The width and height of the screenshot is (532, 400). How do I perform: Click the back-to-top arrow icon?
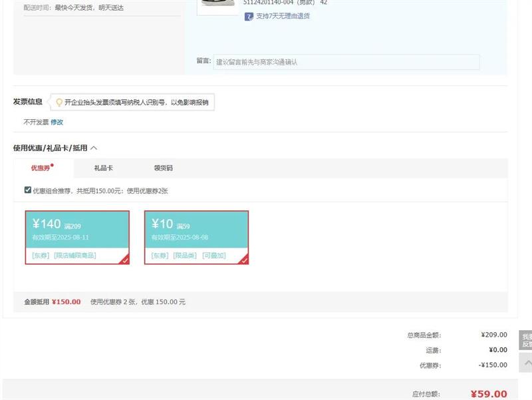527,363
